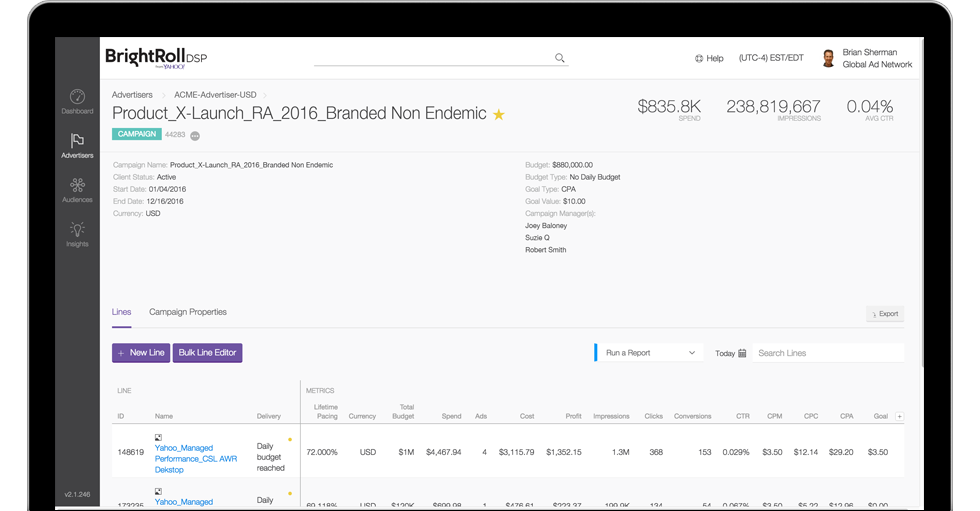Screen dimensions: 980x511
Task: Sort by Clicks column header
Action: pos(654,416)
